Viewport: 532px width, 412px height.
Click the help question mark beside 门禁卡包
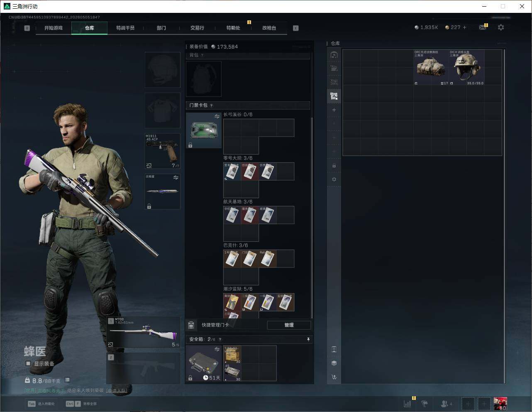coord(212,105)
